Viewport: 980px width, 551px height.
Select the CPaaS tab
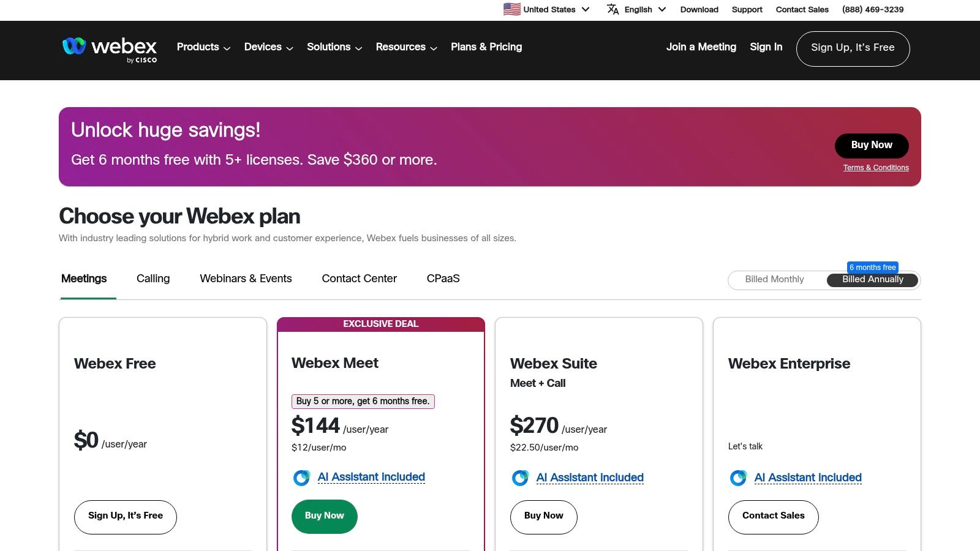tap(443, 279)
